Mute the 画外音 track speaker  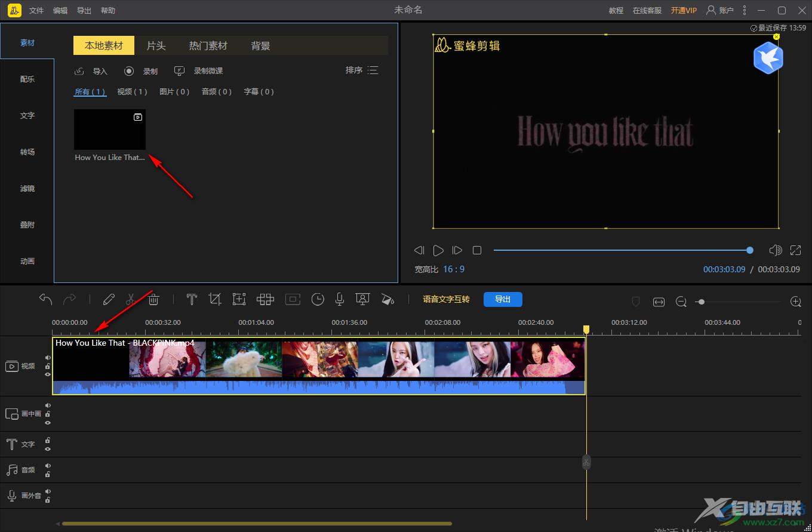[x=48, y=491]
